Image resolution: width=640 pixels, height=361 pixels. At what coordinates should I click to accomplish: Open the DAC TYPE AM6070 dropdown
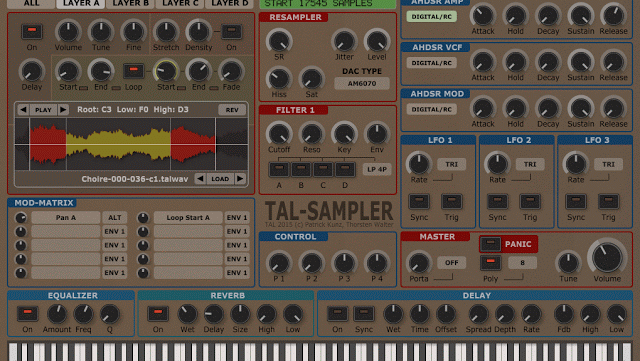click(362, 83)
